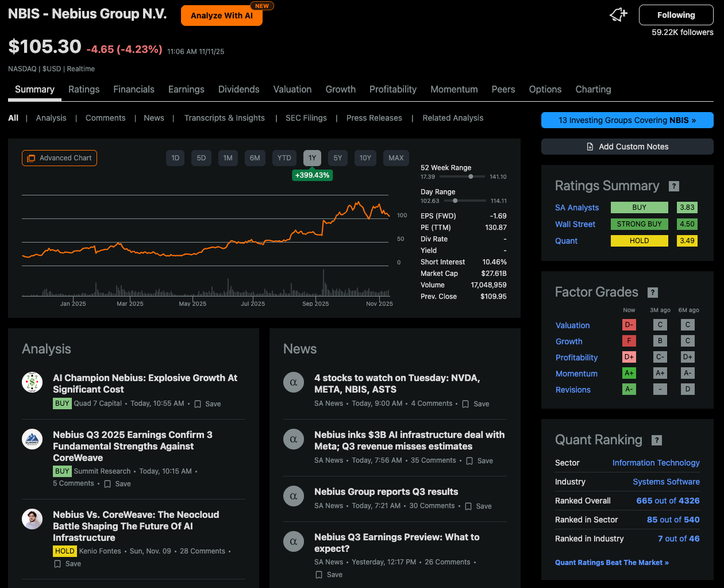
Task: Click the Quant HOLD rating badge
Action: click(639, 241)
